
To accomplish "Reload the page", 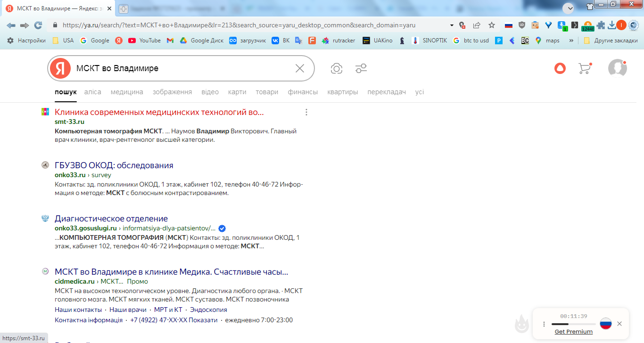I will pos(38,25).
